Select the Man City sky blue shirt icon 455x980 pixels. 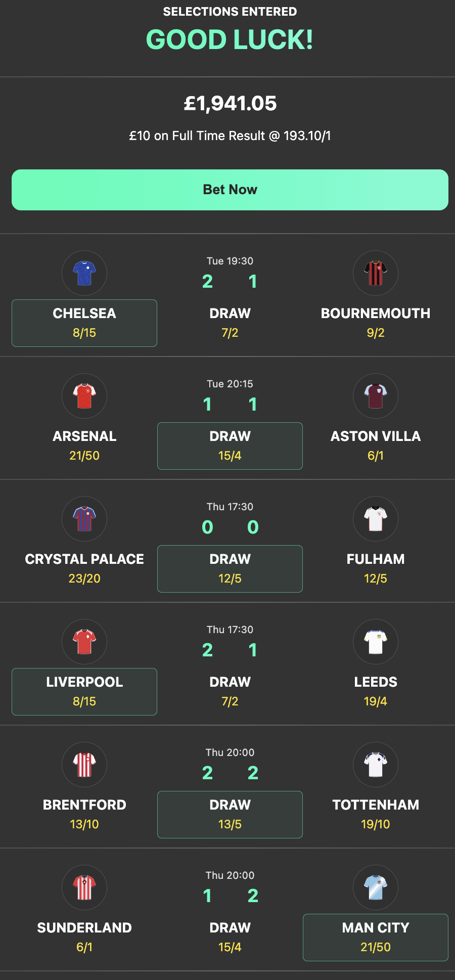pos(375,887)
